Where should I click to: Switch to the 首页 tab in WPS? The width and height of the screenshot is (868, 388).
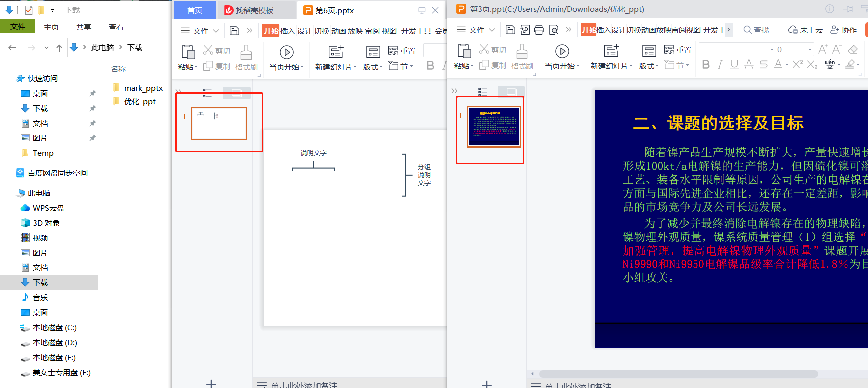coord(195,10)
